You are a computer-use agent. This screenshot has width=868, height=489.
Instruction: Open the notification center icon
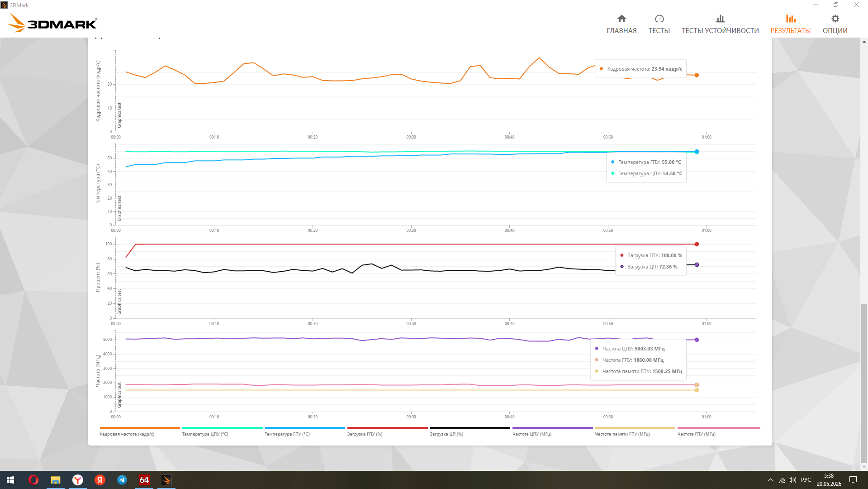click(853, 480)
